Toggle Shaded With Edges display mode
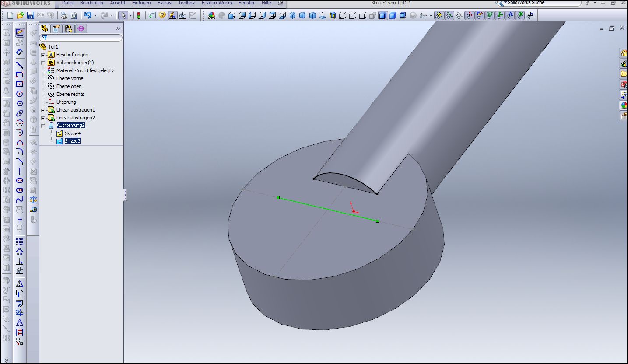Image resolution: width=628 pixels, height=364 pixels. click(x=383, y=16)
